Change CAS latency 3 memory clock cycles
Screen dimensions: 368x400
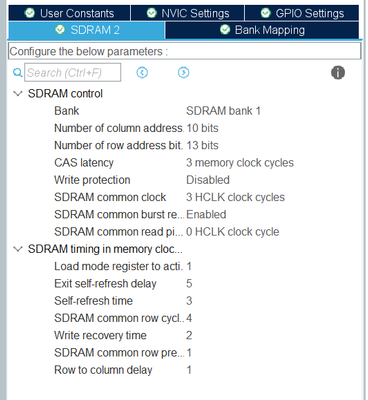[x=240, y=163]
